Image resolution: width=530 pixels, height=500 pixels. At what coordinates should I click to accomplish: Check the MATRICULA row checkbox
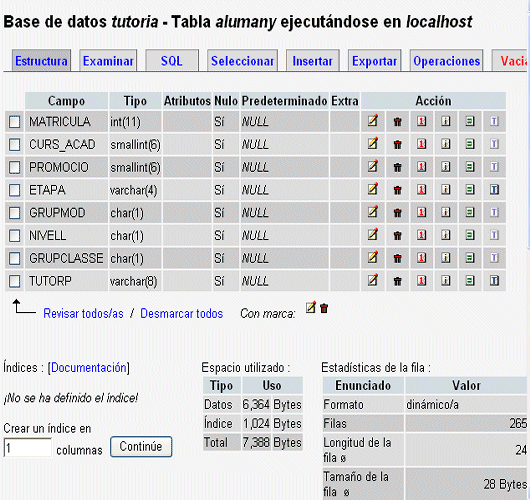(15, 122)
